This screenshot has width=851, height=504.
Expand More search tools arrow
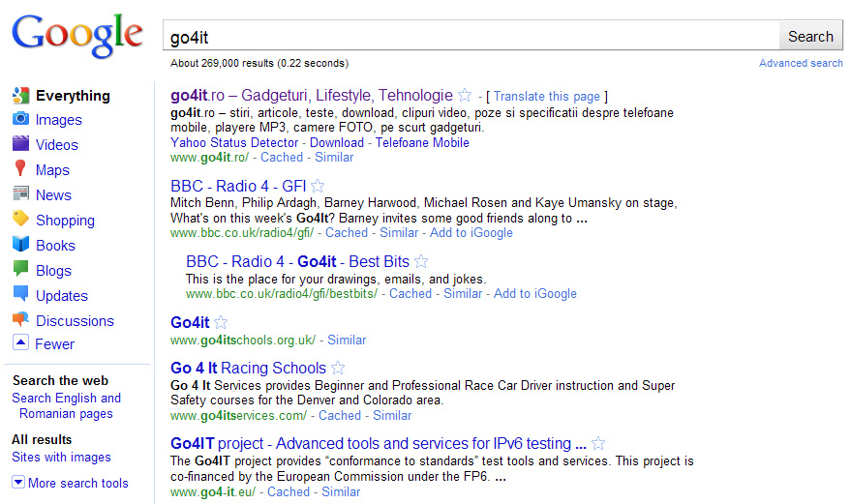click(17, 482)
